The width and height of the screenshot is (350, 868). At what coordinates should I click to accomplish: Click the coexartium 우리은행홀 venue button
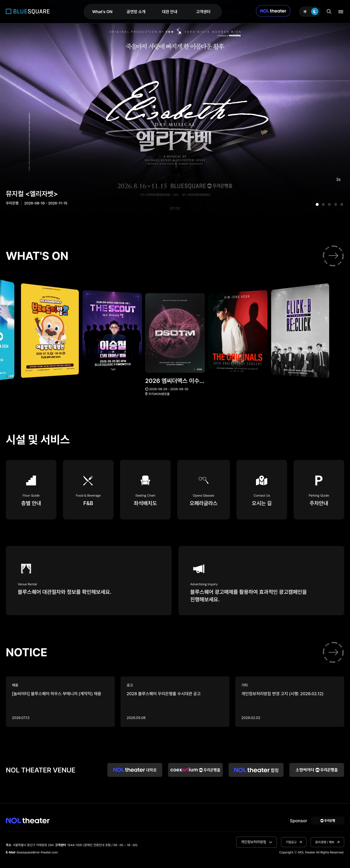[x=195, y=770]
